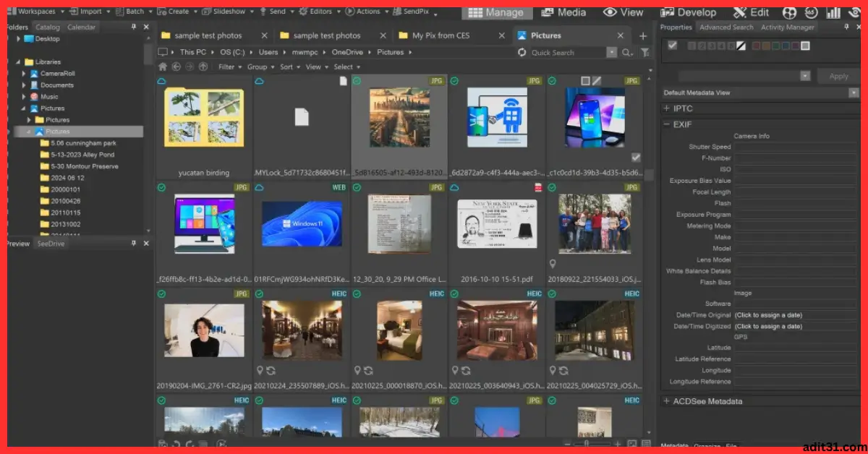Open the Slideshow menu

tap(228, 12)
